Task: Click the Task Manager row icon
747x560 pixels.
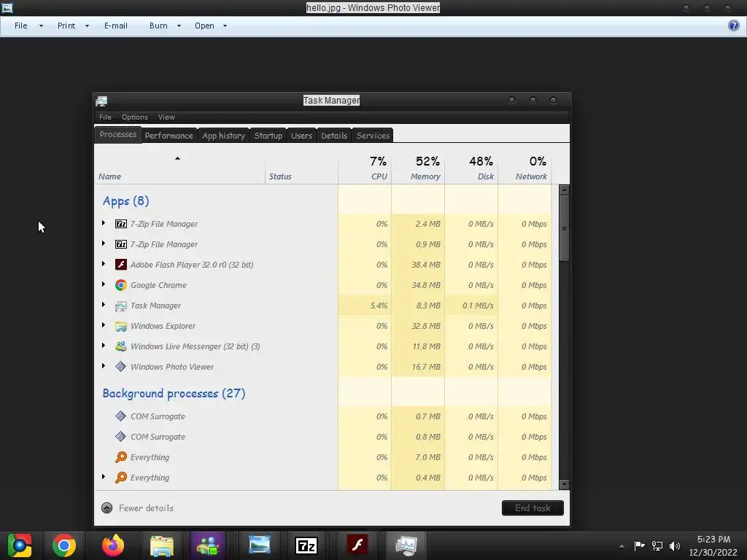Action: coord(121,306)
